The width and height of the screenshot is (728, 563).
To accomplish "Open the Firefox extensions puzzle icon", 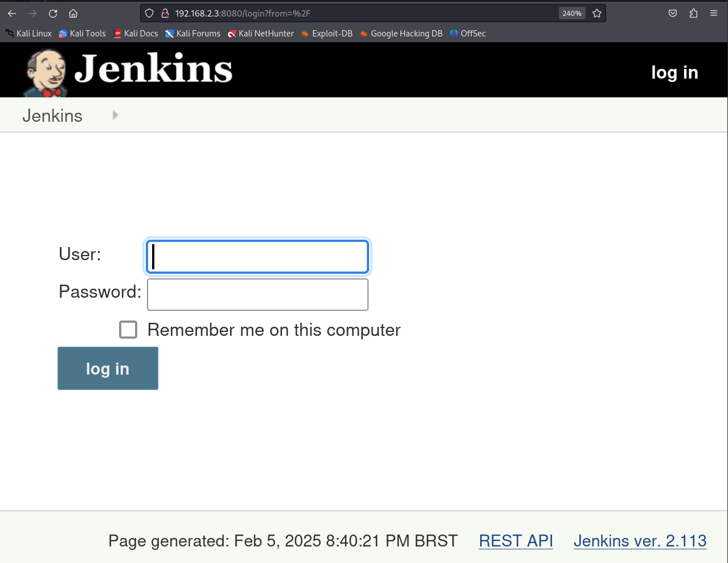I will [693, 13].
